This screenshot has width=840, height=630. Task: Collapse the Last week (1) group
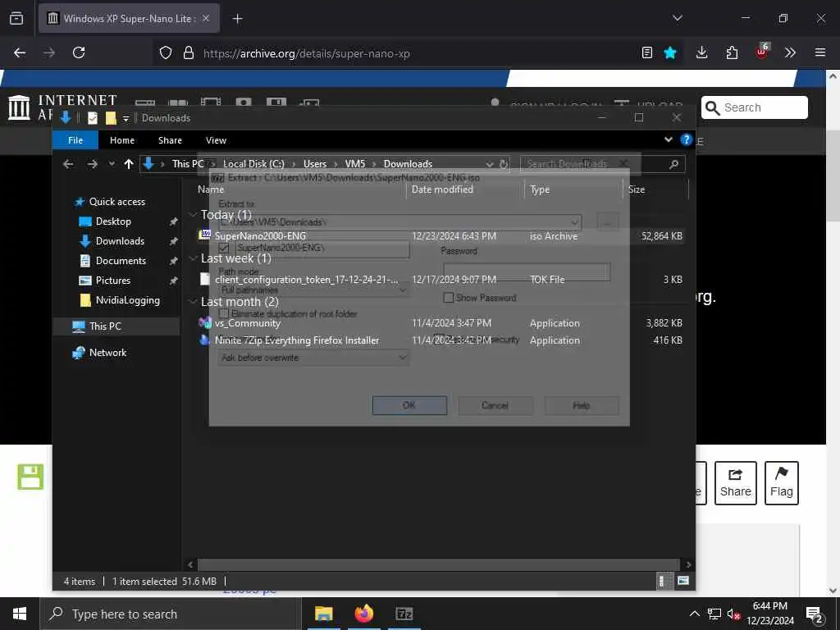coord(193,258)
